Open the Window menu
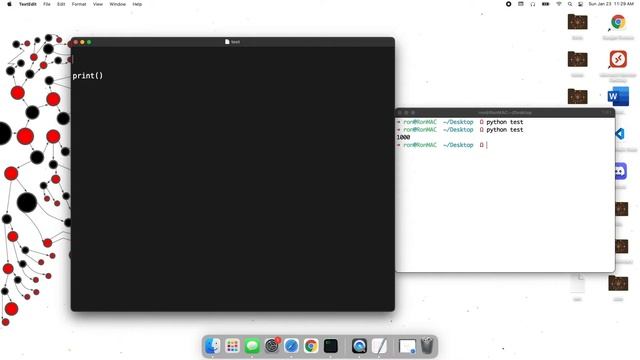This screenshot has width=640, height=360. click(118, 4)
